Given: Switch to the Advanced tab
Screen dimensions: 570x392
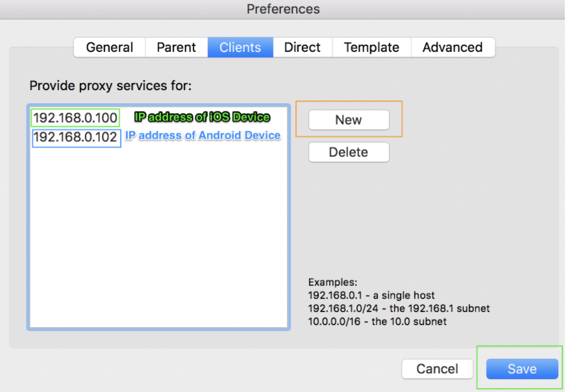Looking at the screenshot, I should point(452,47).
